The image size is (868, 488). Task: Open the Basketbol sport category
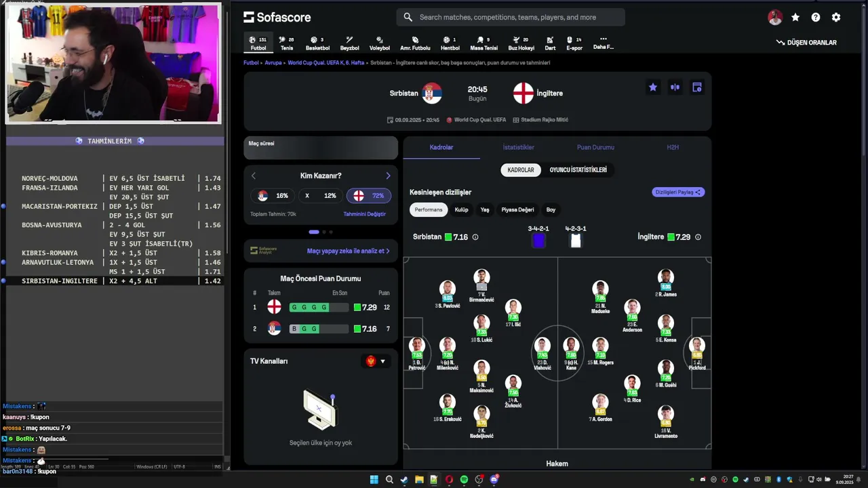[317, 43]
